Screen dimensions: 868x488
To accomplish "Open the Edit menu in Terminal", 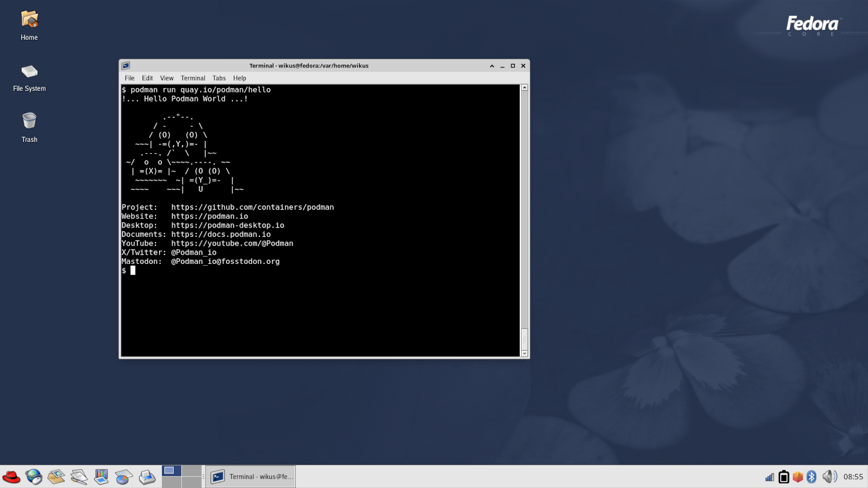I will [147, 78].
